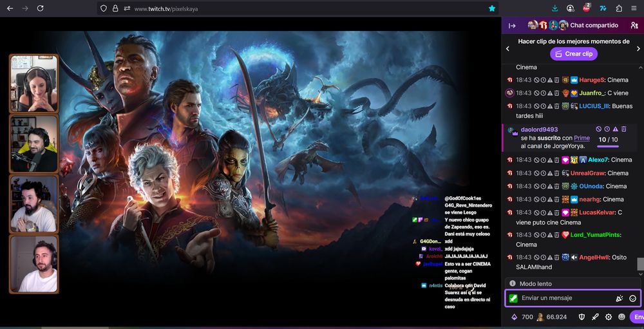The height and width of the screenshot is (329, 644).
Task: Timeout Juanfro_ with the clock icon
Action: (x=543, y=93)
